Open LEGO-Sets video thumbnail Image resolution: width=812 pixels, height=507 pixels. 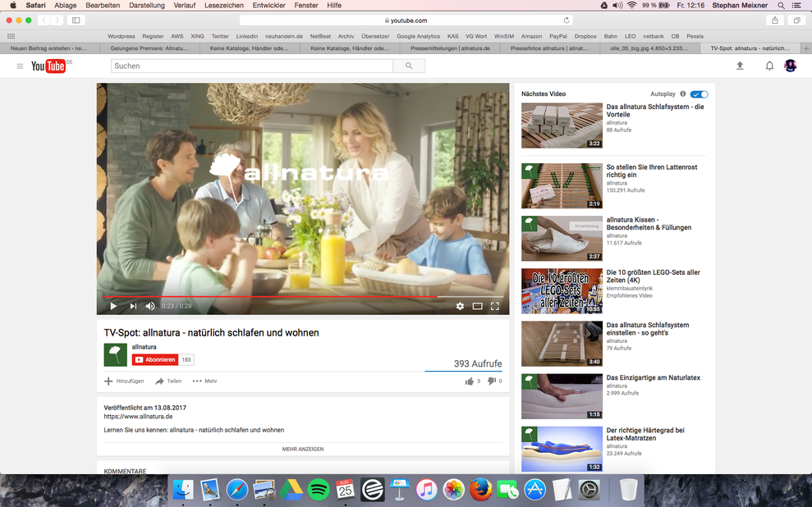point(562,290)
